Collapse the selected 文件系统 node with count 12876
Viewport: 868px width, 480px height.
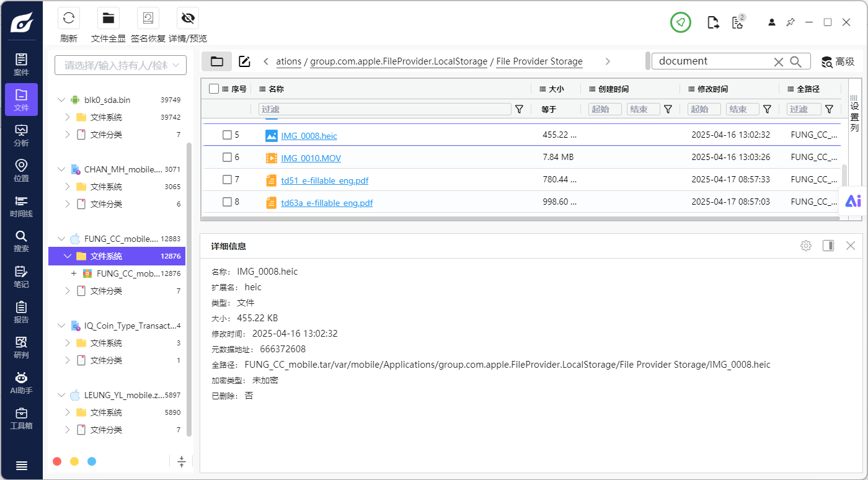pos(68,256)
